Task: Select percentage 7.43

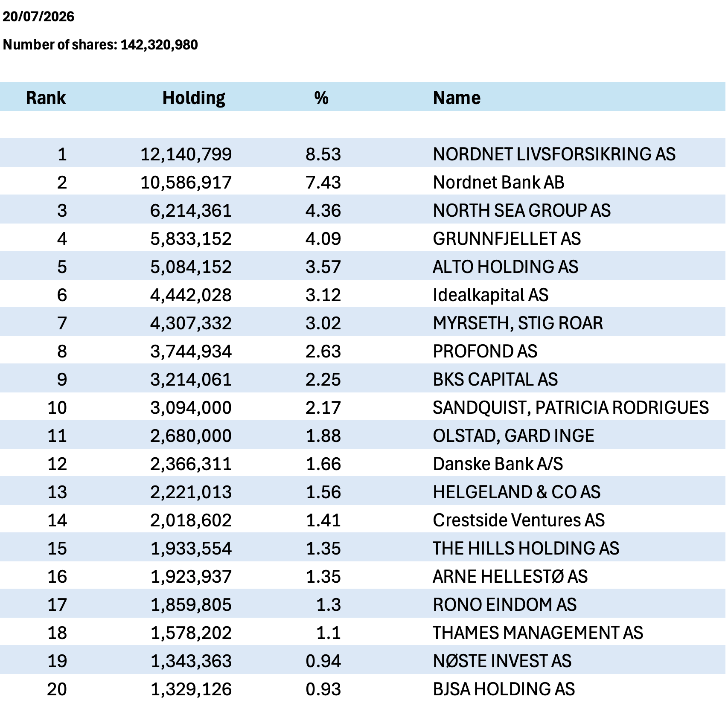Action: tap(323, 182)
